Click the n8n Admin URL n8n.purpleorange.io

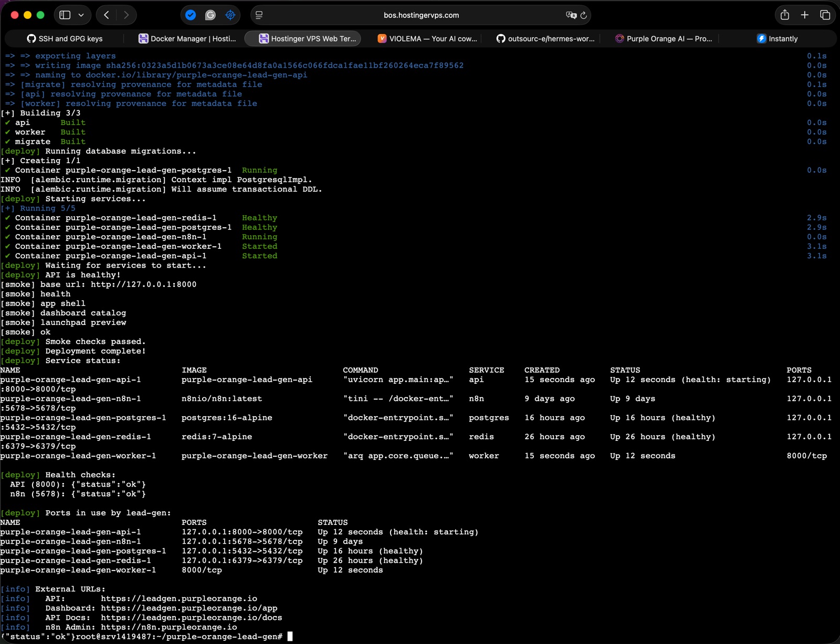point(169,627)
